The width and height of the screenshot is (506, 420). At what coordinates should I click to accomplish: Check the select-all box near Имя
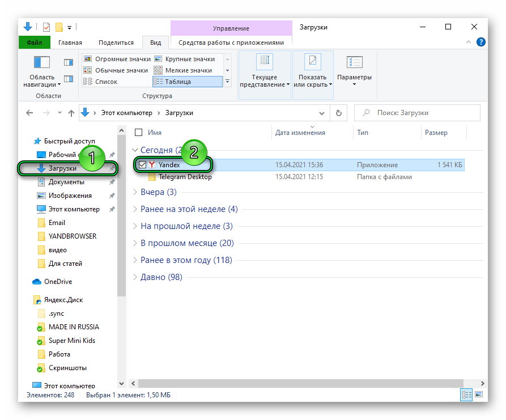click(138, 133)
